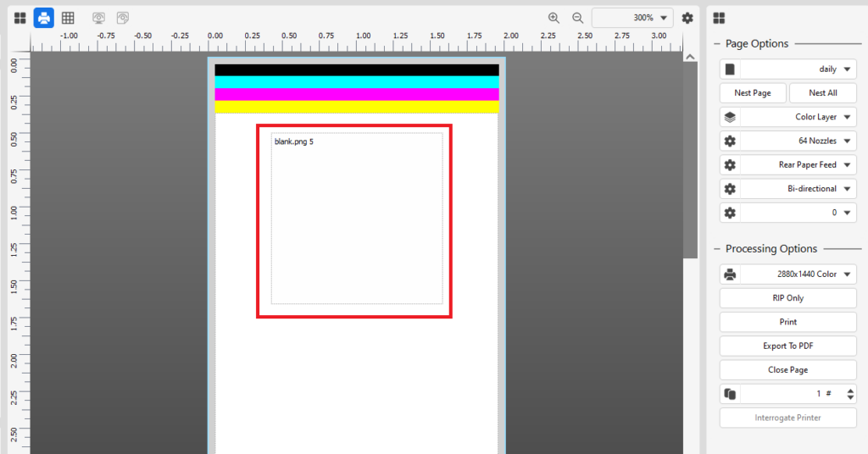Click the RIP Only button
Screen dimensions: 868x454
click(x=787, y=298)
